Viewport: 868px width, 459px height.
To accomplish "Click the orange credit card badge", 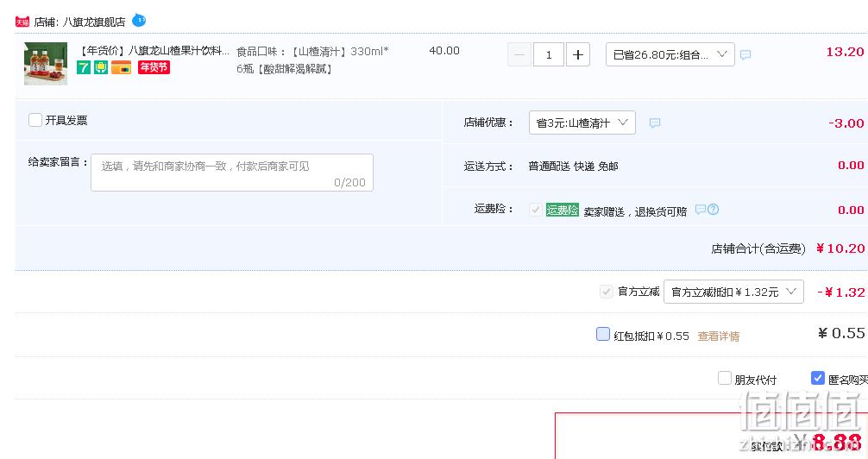I will [122, 67].
